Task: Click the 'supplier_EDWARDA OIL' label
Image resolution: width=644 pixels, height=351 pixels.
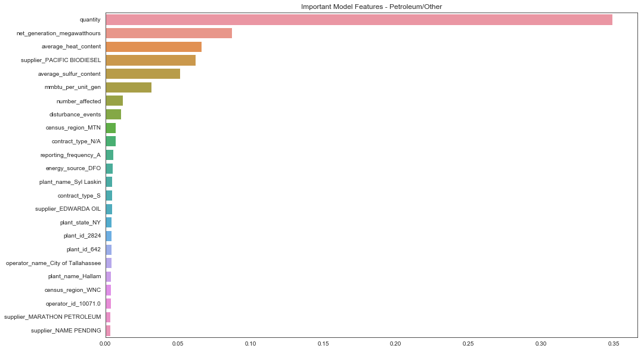Action: point(68,209)
